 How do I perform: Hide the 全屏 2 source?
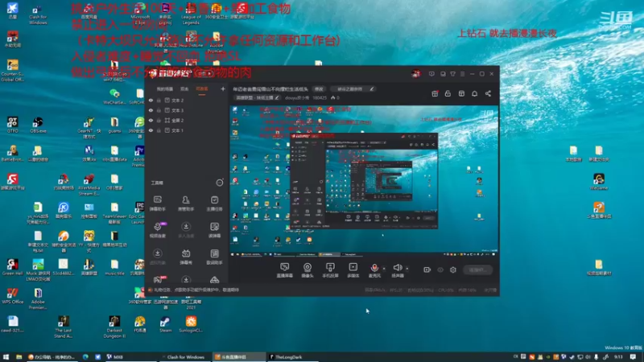pos(151,120)
